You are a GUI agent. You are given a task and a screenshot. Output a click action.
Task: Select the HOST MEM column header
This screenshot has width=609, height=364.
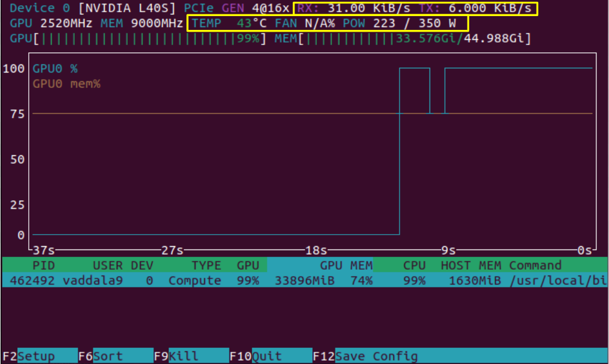pyautogui.click(x=471, y=265)
